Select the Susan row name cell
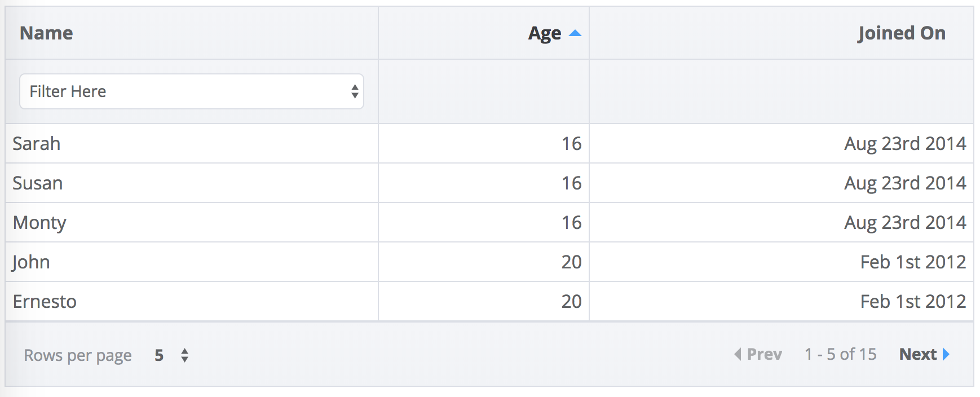 click(38, 183)
